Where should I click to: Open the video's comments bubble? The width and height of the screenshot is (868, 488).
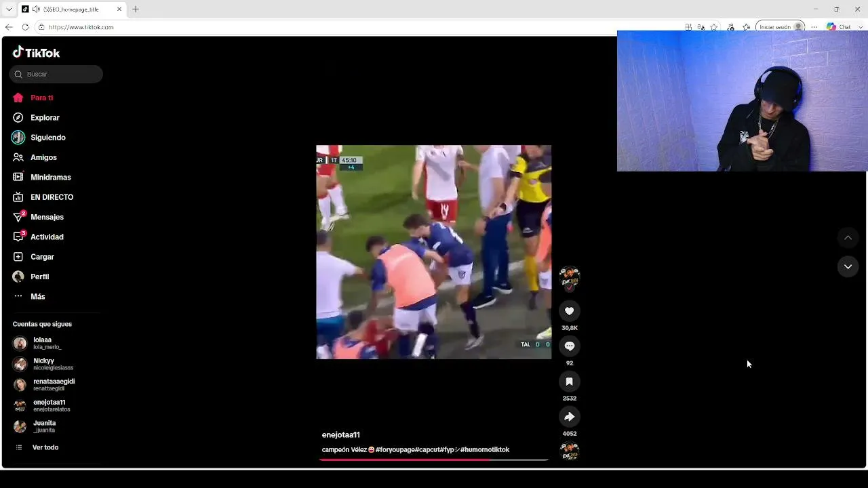click(x=570, y=346)
